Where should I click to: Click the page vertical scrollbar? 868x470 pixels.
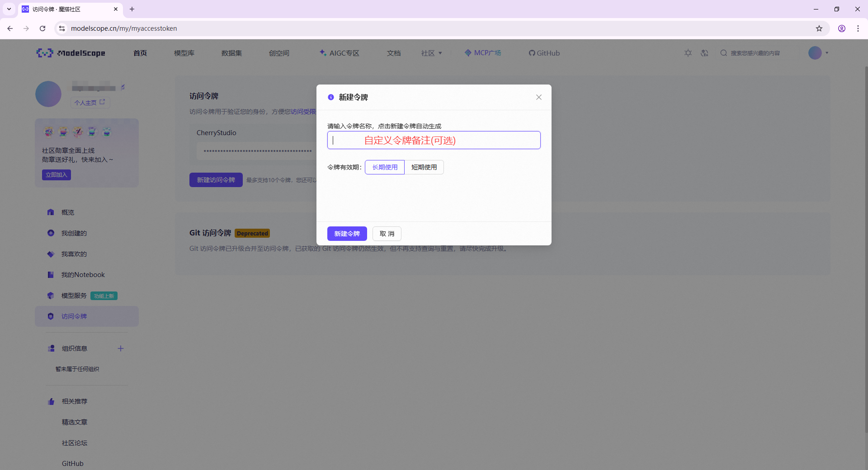click(865, 249)
